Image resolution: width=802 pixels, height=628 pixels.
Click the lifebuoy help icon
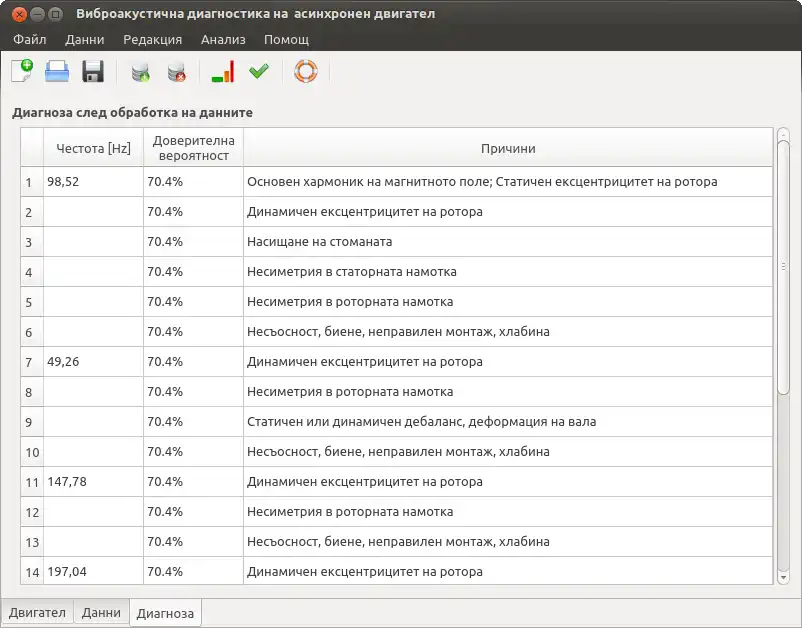click(x=306, y=71)
